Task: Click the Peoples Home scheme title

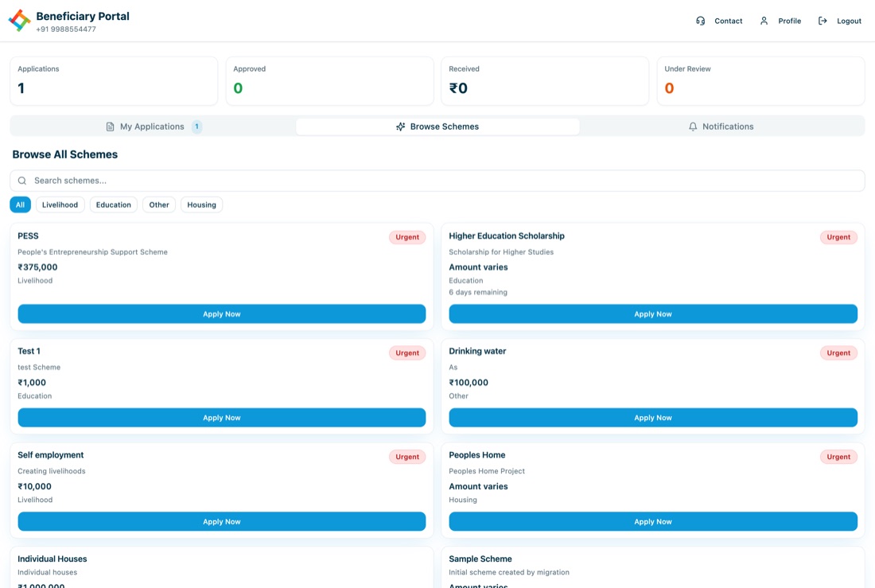Action: [x=477, y=455]
